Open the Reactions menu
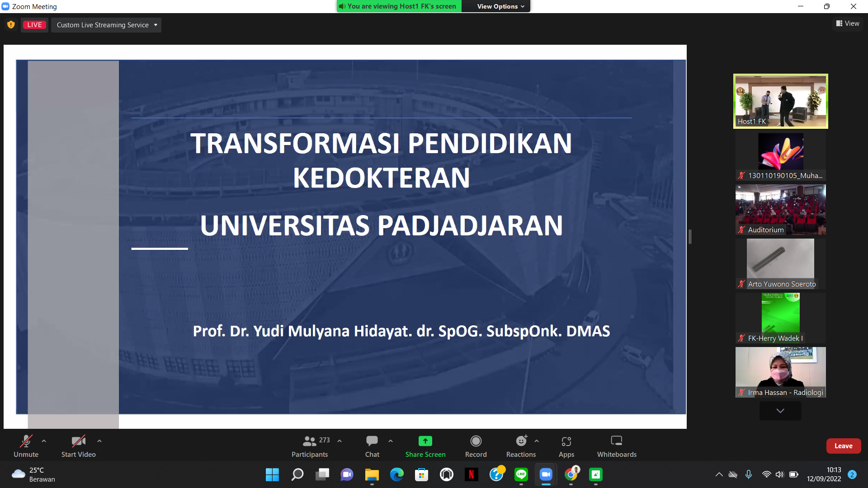The width and height of the screenshot is (868, 488). click(x=521, y=446)
